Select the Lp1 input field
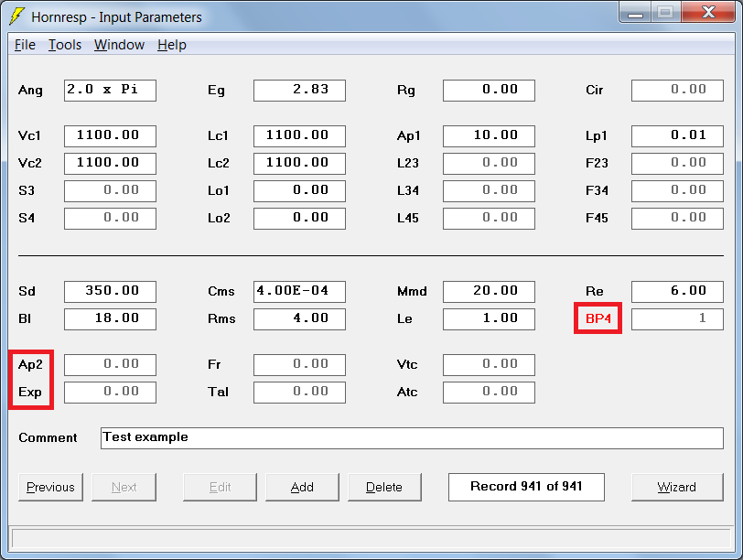 [x=678, y=136]
